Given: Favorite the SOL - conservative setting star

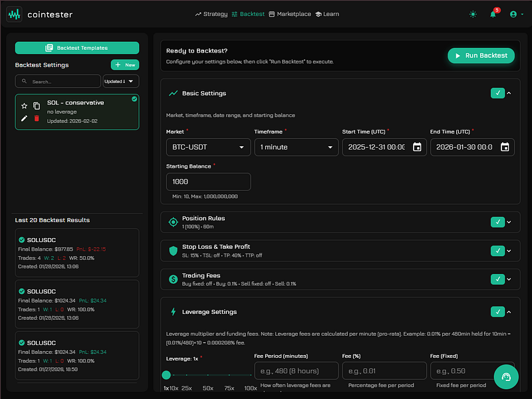Looking at the screenshot, I should 24,106.
